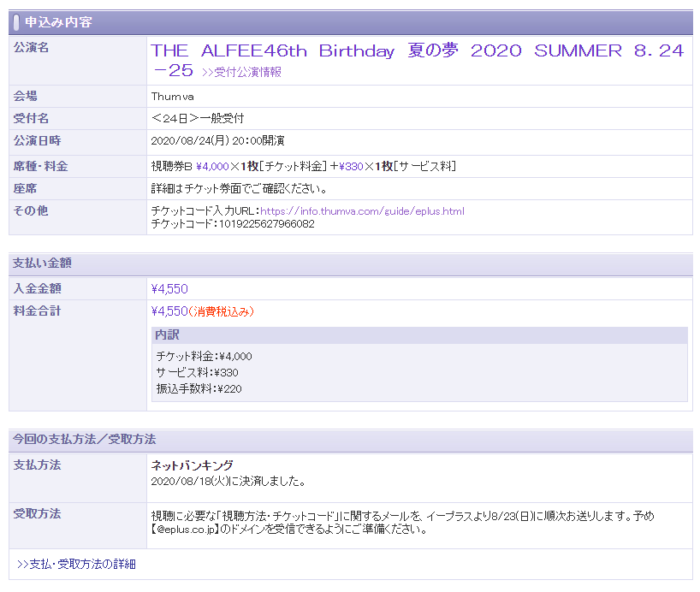The image size is (700, 592).
Task: Open the 受付公演情報 link
Action: tap(241, 73)
